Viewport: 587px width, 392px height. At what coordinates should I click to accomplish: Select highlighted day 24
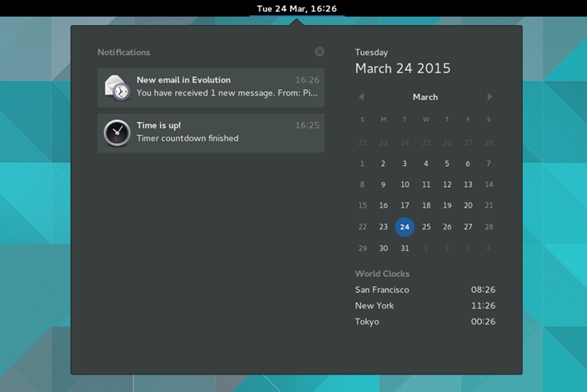(404, 227)
